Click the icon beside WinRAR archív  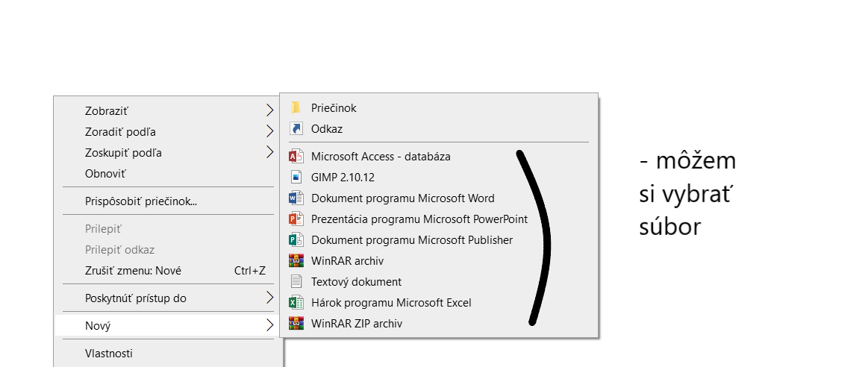(296, 261)
